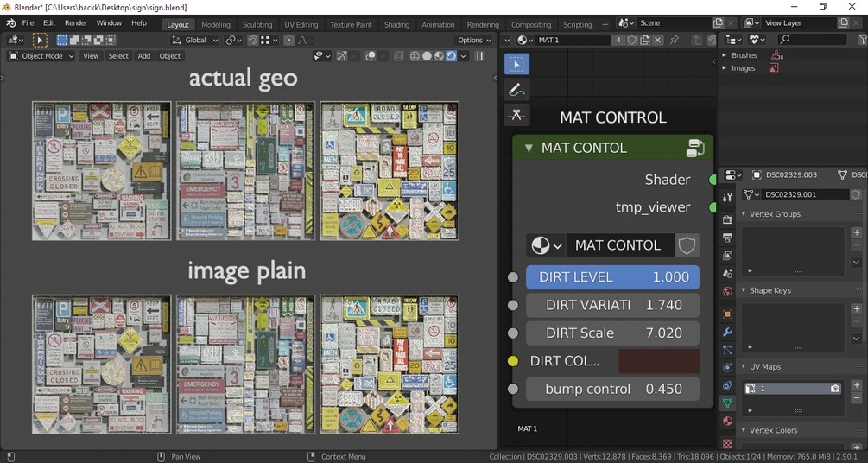868x463 pixels.
Task: Activate the Annotate pencil tool
Action: coord(516,90)
